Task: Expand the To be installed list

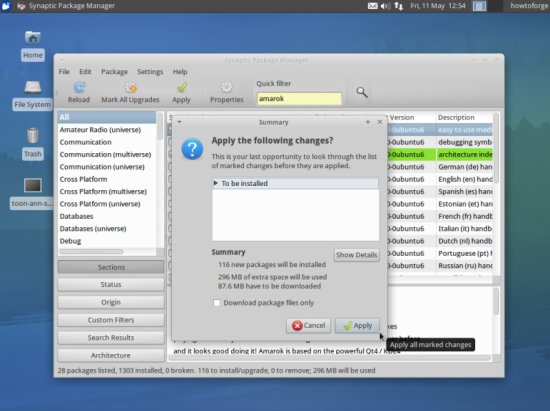Action: point(216,183)
